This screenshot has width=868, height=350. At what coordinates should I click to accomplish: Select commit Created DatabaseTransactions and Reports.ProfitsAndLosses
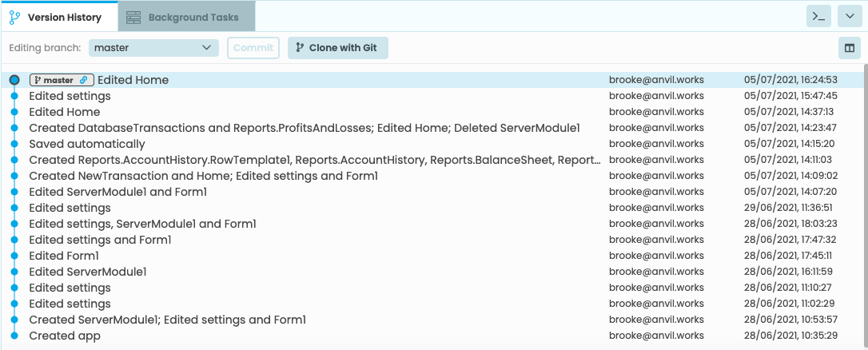tap(304, 128)
